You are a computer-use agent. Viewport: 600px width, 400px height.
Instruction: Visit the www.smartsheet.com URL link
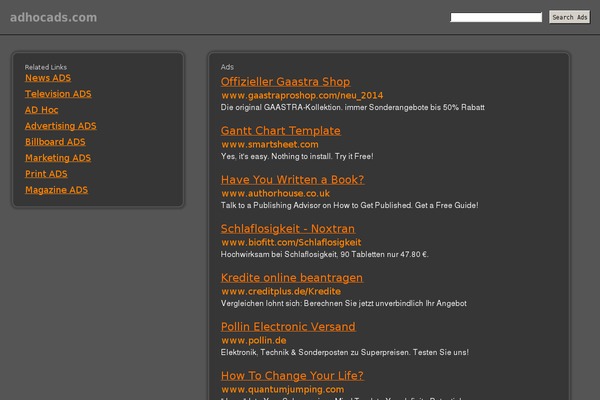point(270,144)
